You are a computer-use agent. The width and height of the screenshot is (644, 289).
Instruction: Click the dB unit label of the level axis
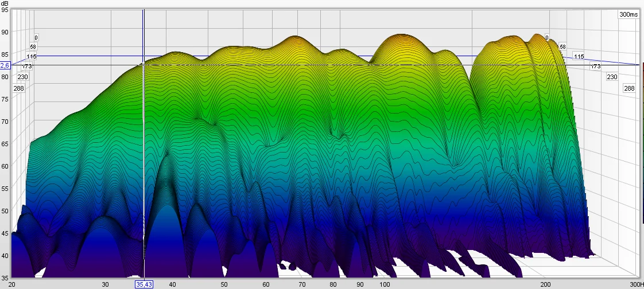point(5,3)
